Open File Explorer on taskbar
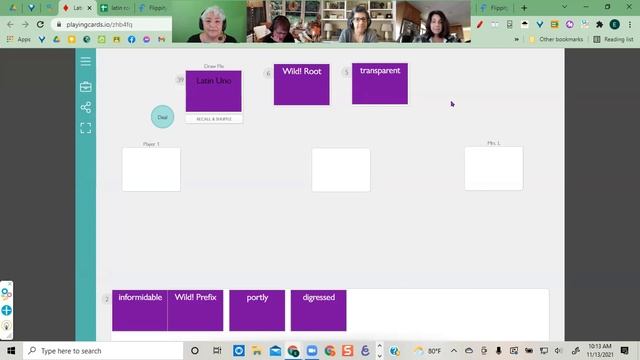Viewport: 640px width, 360px height. point(257,351)
